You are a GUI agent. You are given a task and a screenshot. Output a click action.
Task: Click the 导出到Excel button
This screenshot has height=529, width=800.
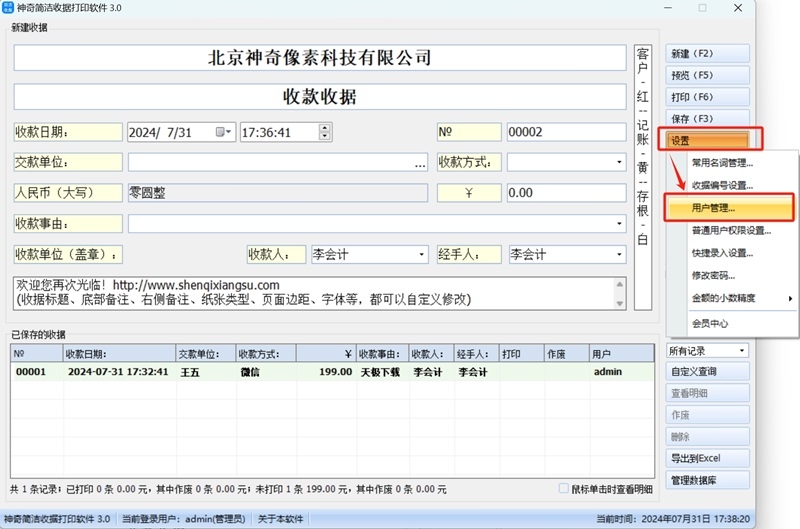point(707,458)
